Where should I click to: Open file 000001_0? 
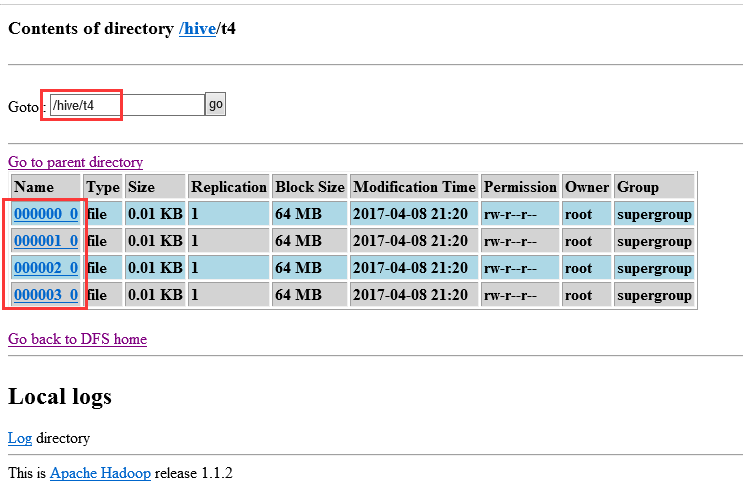[x=46, y=241]
